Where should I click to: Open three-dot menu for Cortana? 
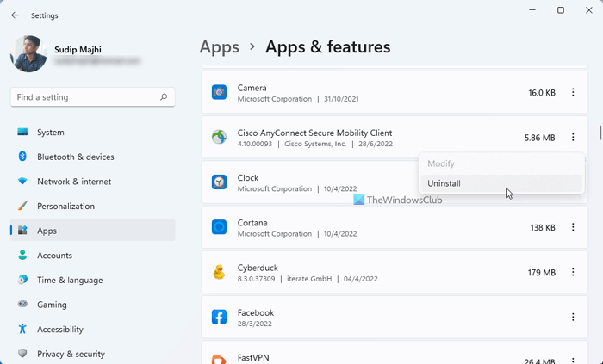[x=573, y=227]
